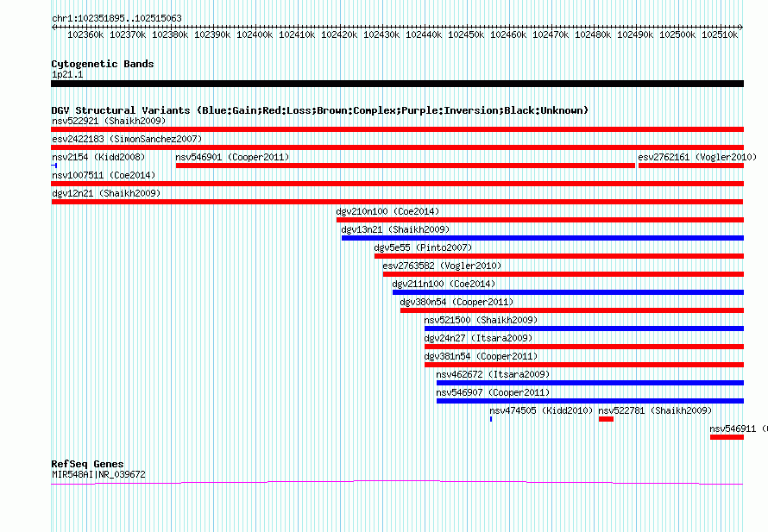Click the red bar of dgv210n100
The width and height of the screenshot is (768, 532).
(x=540, y=220)
